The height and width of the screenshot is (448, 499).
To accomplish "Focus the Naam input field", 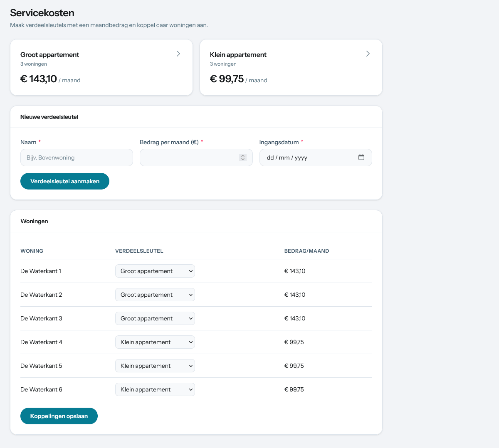I will tap(77, 158).
